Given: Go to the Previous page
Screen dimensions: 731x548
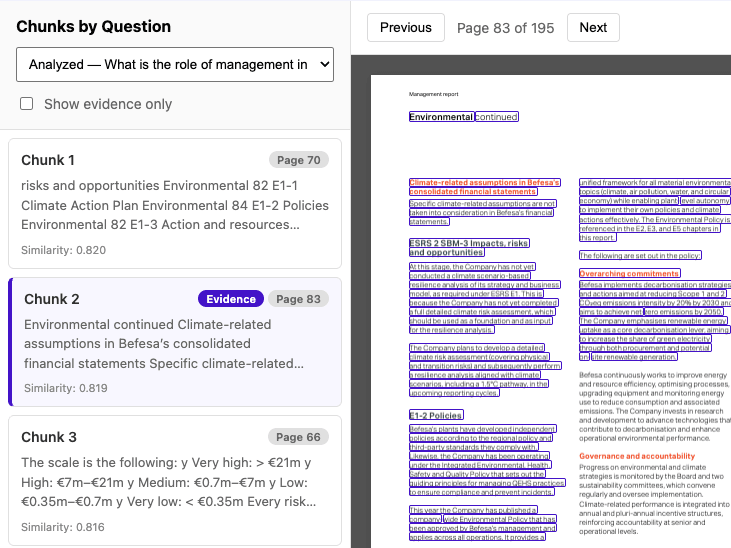Looking at the screenshot, I should pyautogui.click(x=406, y=28).
